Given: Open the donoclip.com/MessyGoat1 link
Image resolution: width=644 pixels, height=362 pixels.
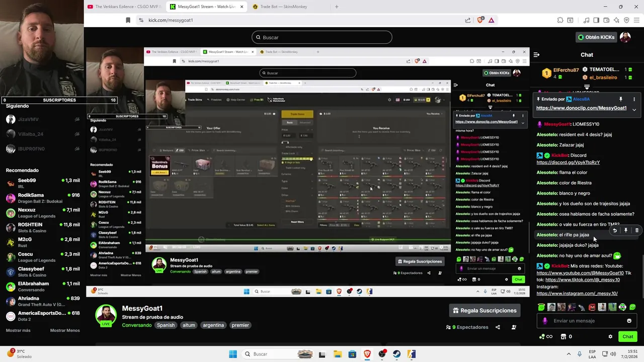Looking at the screenshot, I should pos(581,108).
